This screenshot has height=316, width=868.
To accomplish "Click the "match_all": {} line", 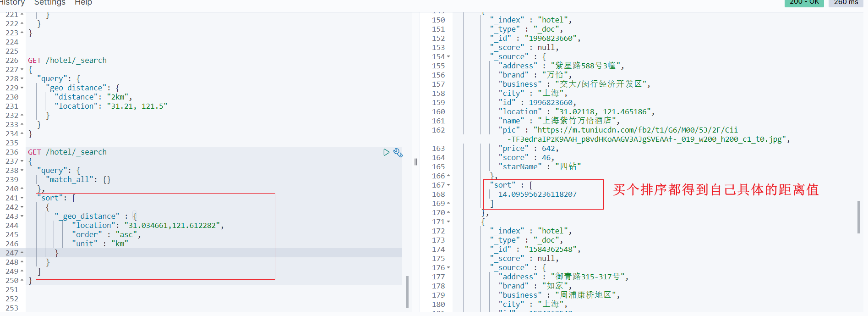I will pyautogui.click(x=78, y=179).
